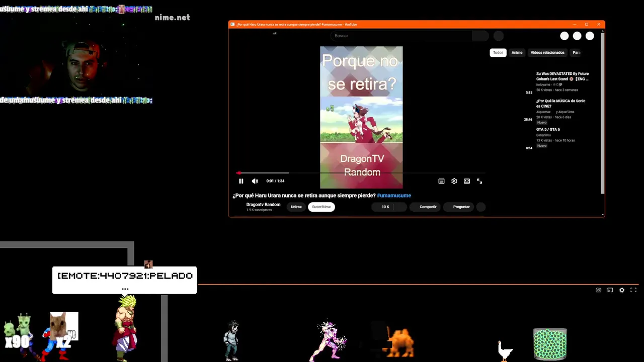Viewport: 644px width, 362px height.
Task: Open the lower-right settings gear icon
Action: (622, 290)
